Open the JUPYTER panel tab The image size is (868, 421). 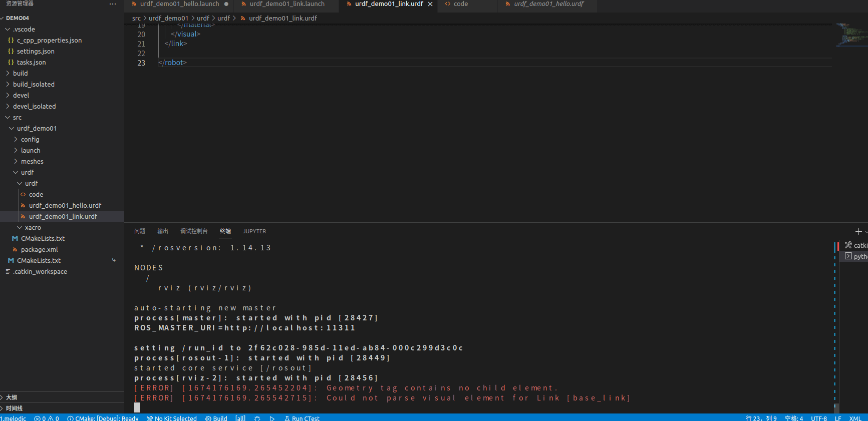click(x=254, y=231)
